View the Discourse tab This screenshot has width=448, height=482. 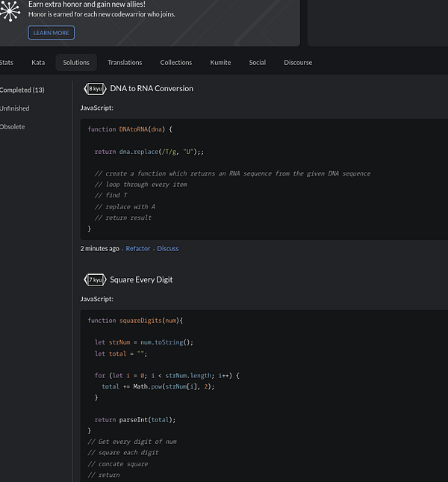(298, 63)
